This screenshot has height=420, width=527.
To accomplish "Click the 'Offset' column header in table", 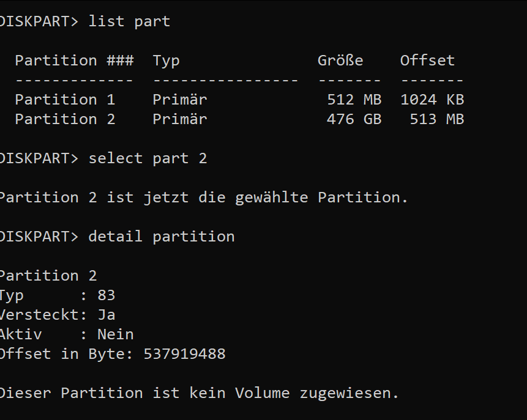I will coord(427,61).
